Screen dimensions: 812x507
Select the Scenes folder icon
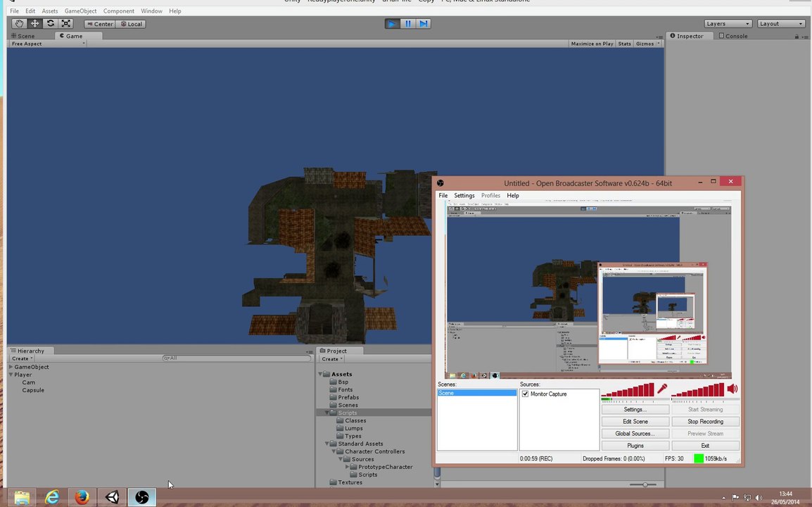point(334,405)
